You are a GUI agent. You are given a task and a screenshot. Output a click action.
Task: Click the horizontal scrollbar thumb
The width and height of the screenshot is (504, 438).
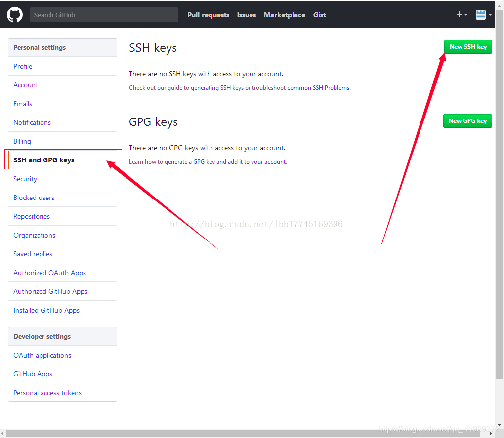click(243, 434)
